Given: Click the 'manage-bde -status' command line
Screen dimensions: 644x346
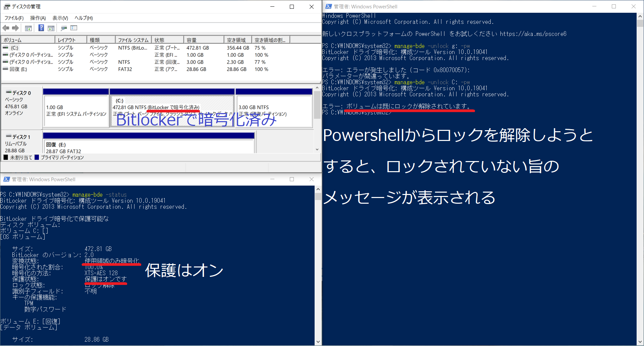Looking at the screenshot, I should point(100,195).
